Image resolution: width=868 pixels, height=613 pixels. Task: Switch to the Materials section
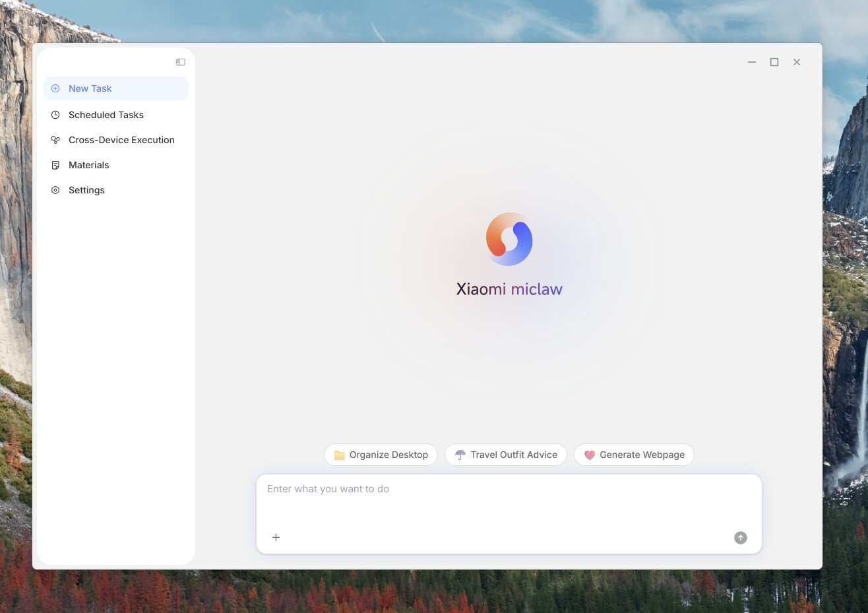[88, 164]
